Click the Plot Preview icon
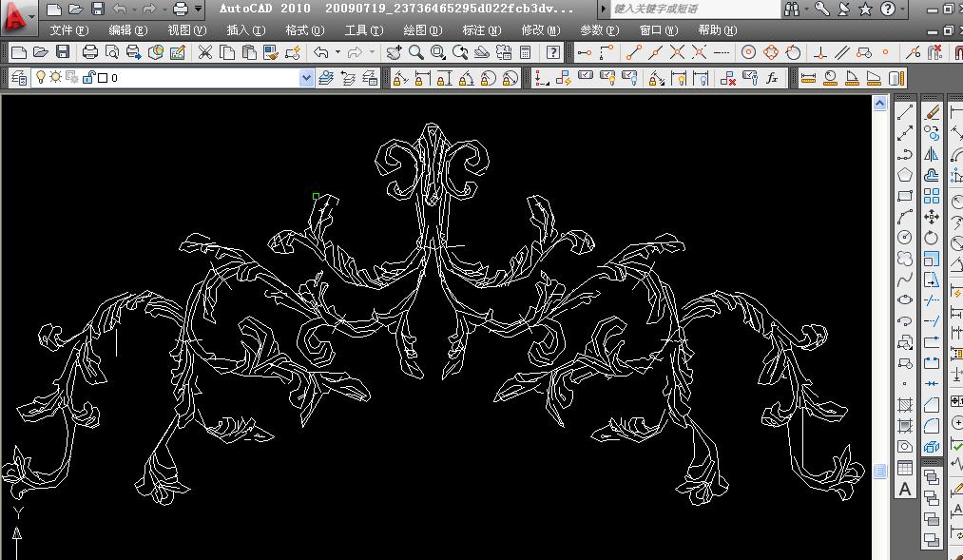The height and width of the screenshot is (560, 963). coord(112,52)
